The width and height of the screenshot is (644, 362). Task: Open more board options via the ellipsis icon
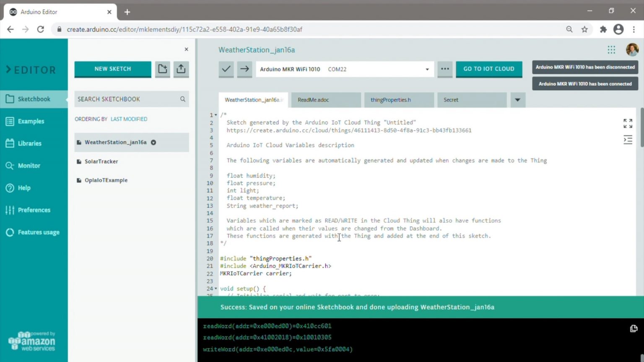pyautogui.click(x=445, y=69)
